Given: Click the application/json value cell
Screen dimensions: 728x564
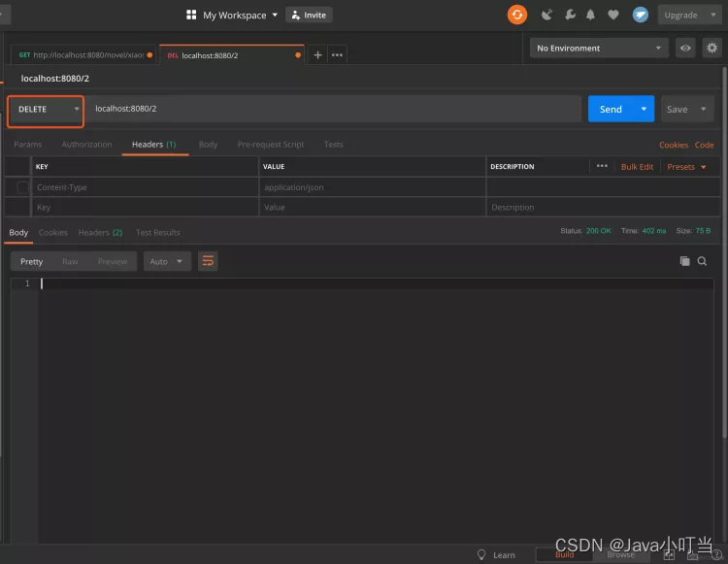Looking at the screenshot, I should click(x=373, y=187).
